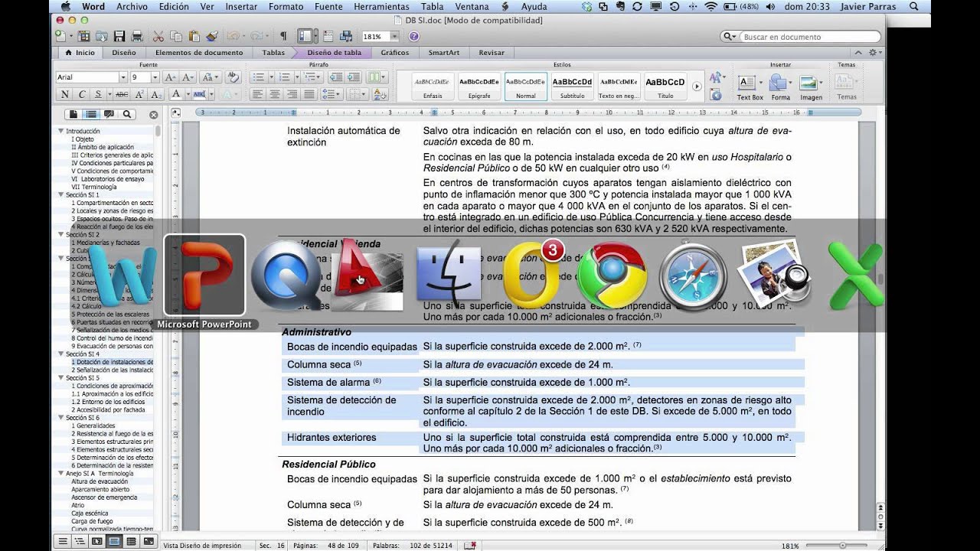Justify the paragraph text
This screenshot has width=980, height=551.
pyautogui.click(x=309, y=94)
